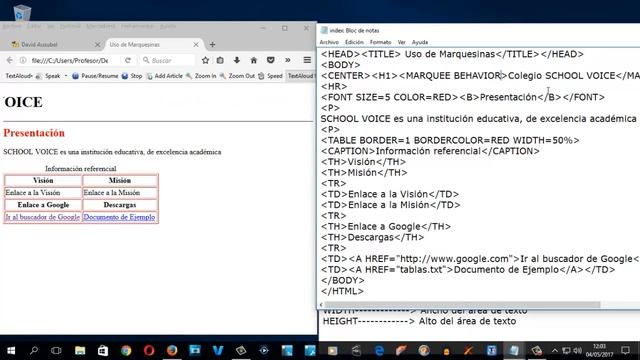
Task: Select the Uso de Marquesinas tab
Action: 153,44
